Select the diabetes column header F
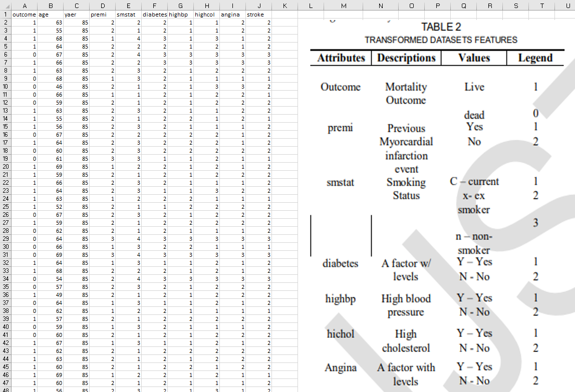 (x=154, y=6)
